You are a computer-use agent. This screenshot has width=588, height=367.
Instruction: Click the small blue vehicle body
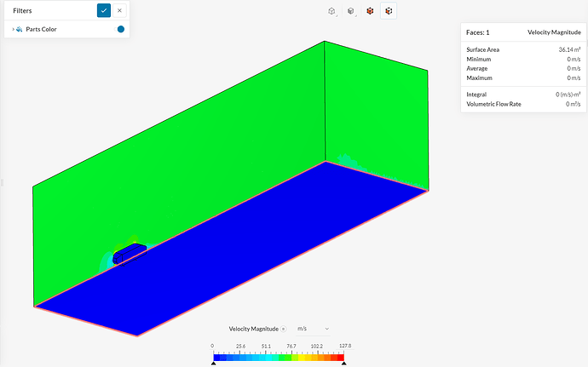coord(130,253)
